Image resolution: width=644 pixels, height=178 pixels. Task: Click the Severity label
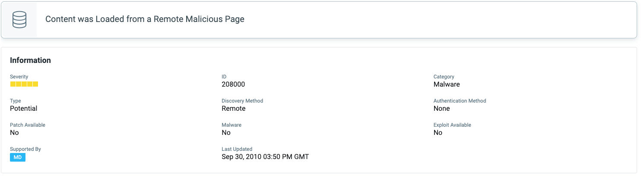(19, 77)
